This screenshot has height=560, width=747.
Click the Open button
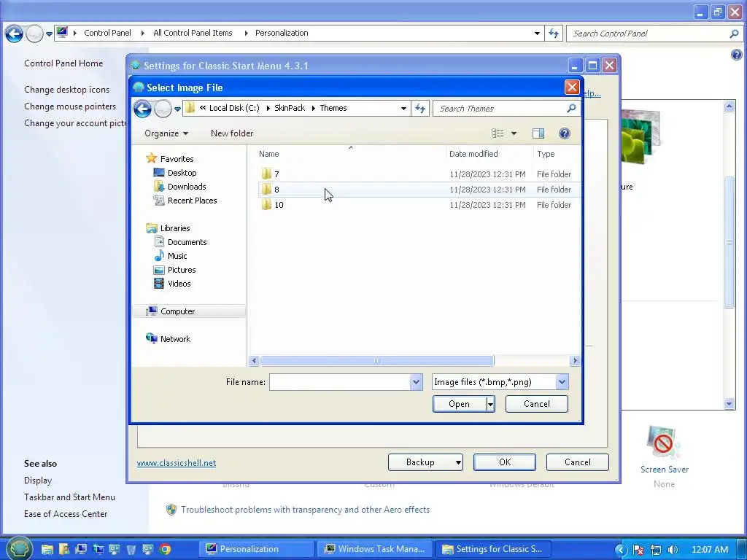[459, 404]
